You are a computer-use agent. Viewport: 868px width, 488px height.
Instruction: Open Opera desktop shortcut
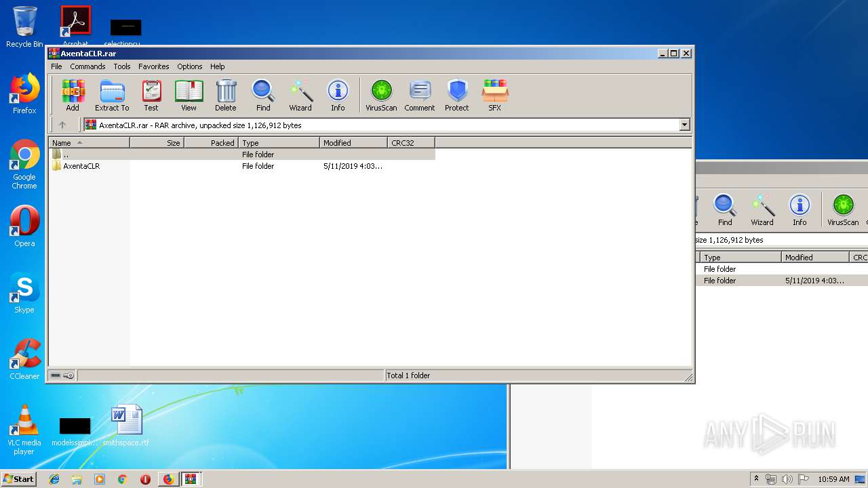point(24,226)
